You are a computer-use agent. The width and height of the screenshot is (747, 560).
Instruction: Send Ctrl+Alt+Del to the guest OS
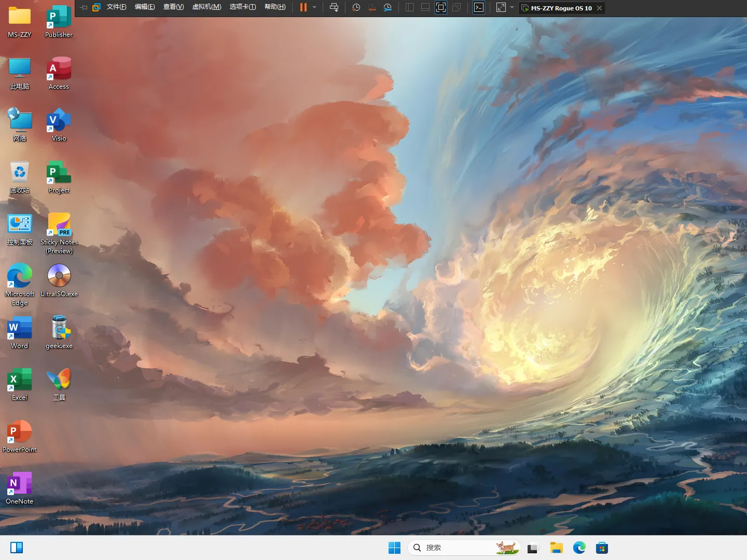click(x=335, y=7)
